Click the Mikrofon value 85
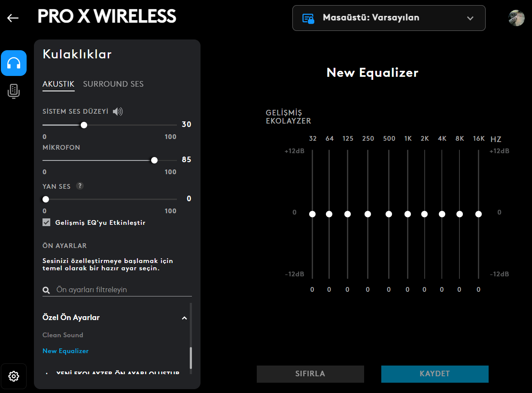532x393 pixels. [x=186, y=160]
